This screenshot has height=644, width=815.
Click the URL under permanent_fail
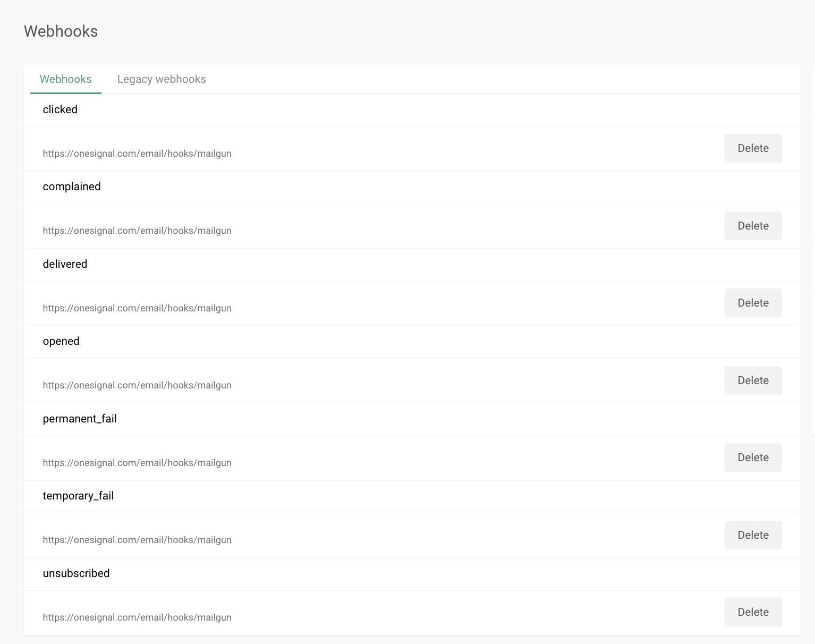137,463
